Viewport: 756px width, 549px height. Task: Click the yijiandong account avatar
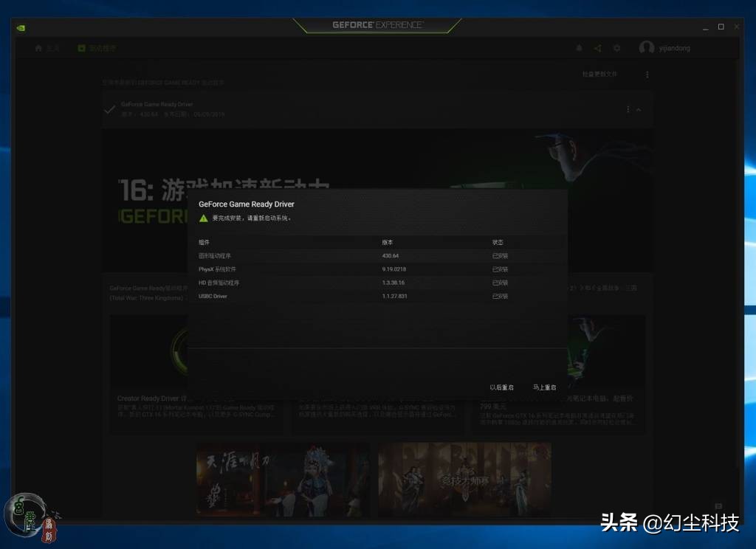pos(647,48)
